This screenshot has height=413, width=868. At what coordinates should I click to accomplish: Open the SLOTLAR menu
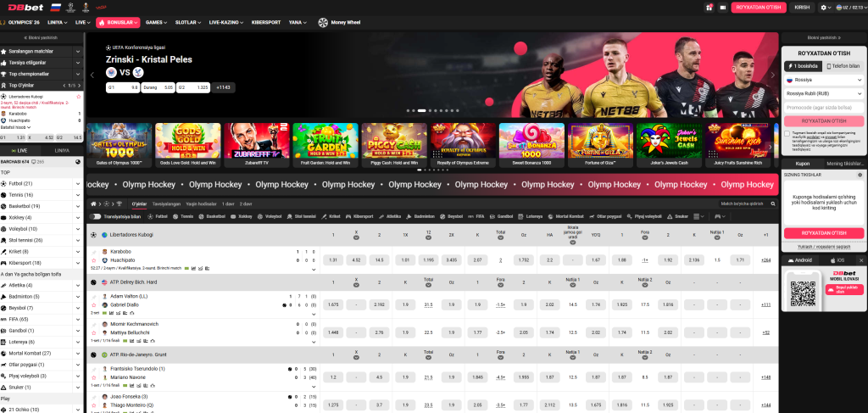tap(185, 22)
